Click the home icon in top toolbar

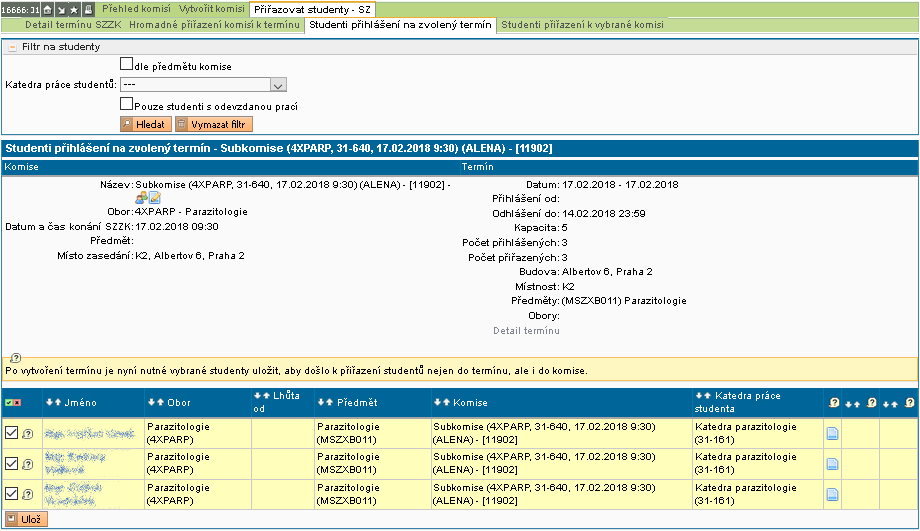[x=47, y=9]
